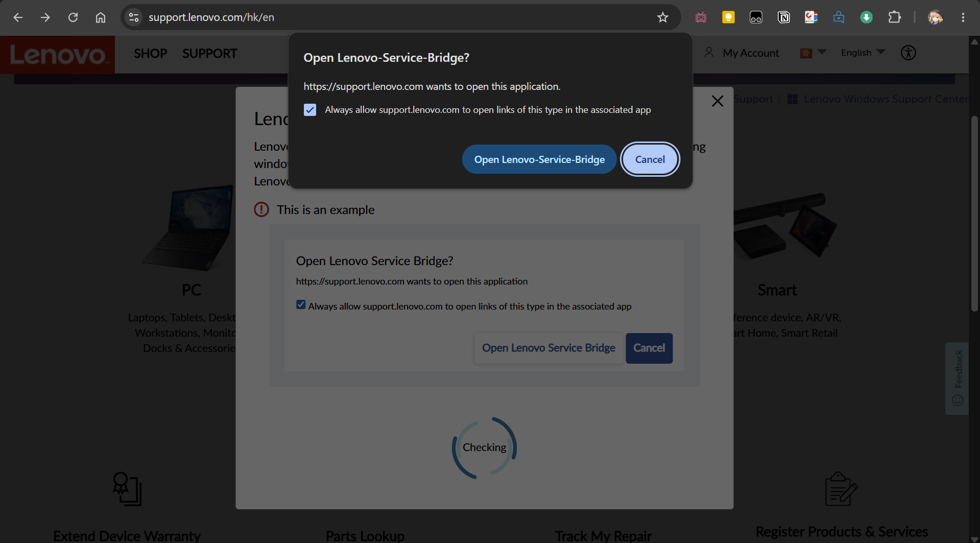Open the green download extension icon
Image resolution: width=980 pixels, height=543 pixels.
[x=866, y=17]
